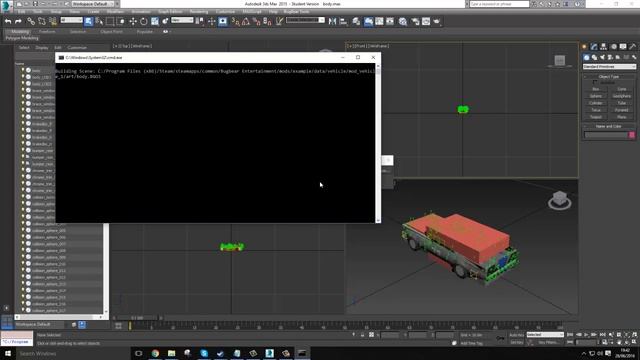Screen dimensions: 640x360
Task: Switch to Motion command panel tab
Action: pyautogui.click(x=613, y=47)
